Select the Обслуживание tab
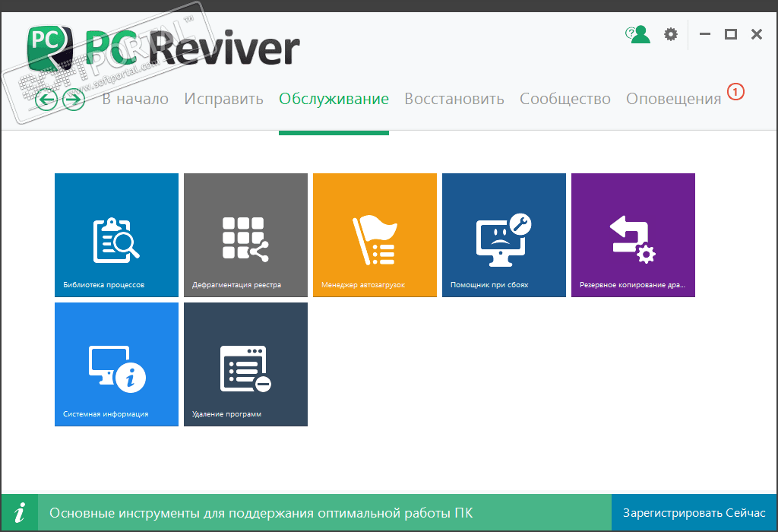 tap(334, 99)
